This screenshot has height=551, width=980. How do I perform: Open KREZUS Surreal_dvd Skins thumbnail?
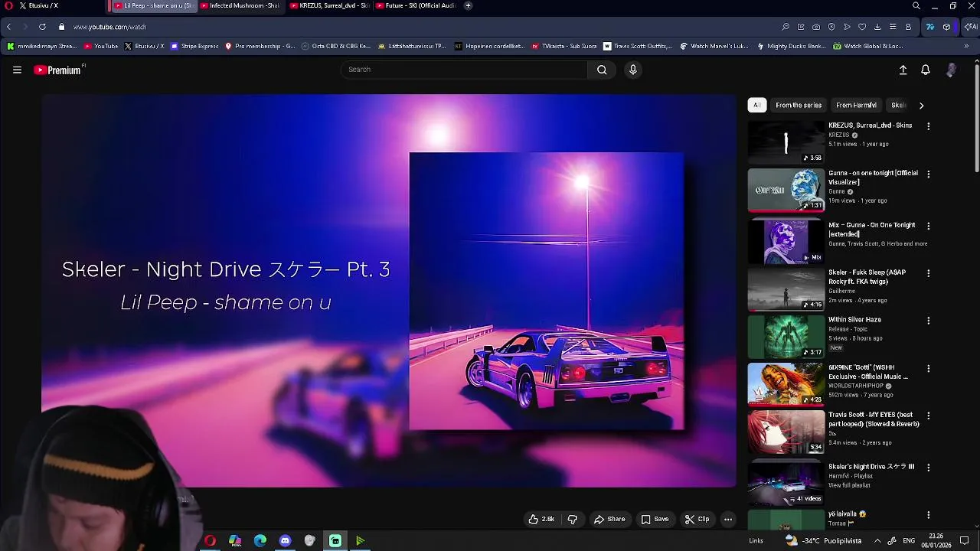coord(786,142)
